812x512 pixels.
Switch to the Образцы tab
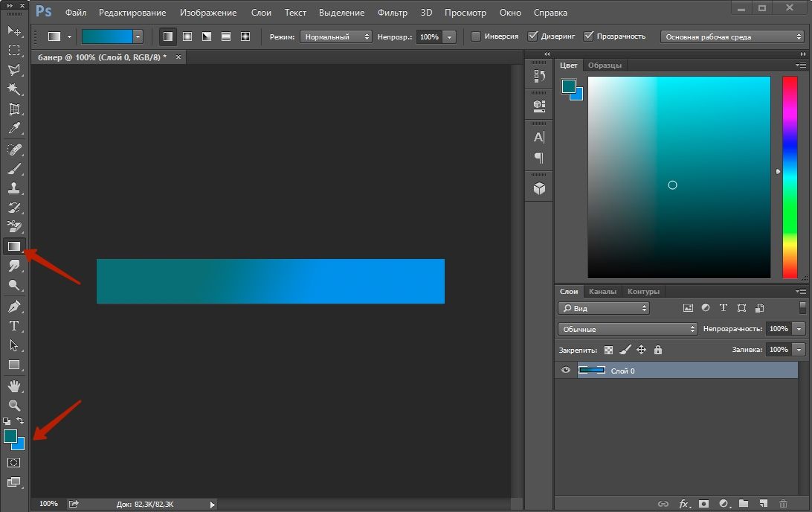(x=605, y=65)
